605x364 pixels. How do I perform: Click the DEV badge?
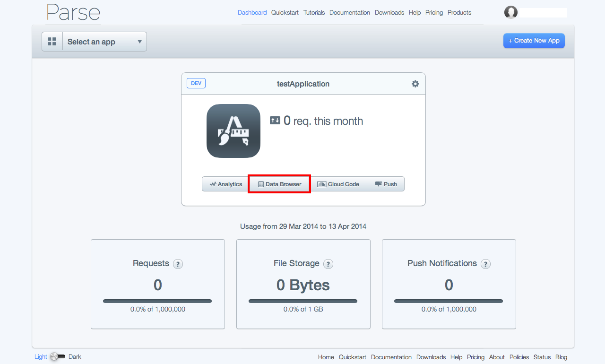tap(196, 83)
